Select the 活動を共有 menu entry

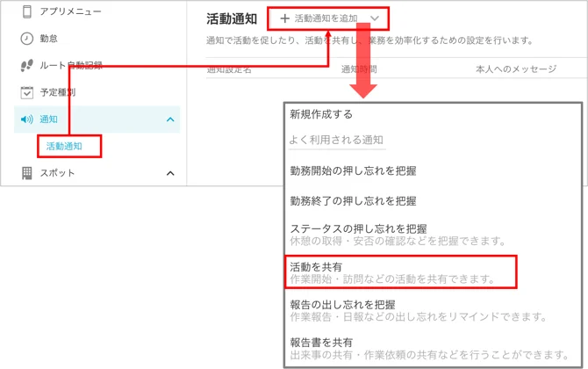click(400, 272)
